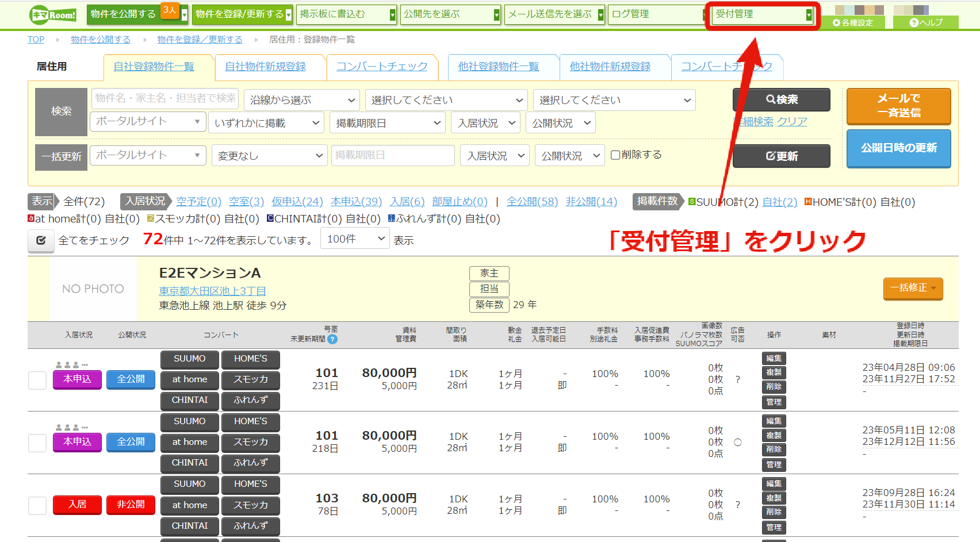Click 複製 in the 231日 room row
980x542 pixels.
pos(774,372)
